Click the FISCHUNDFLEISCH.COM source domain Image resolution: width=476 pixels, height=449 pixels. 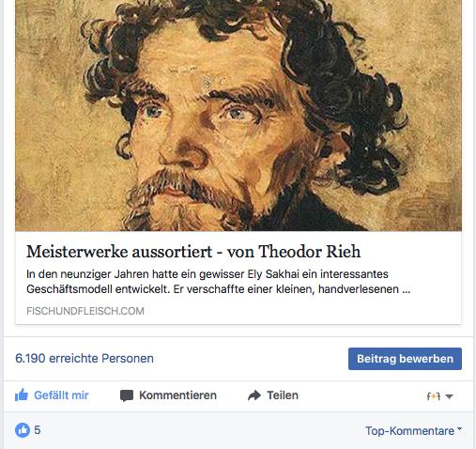[x=85, y=311]
